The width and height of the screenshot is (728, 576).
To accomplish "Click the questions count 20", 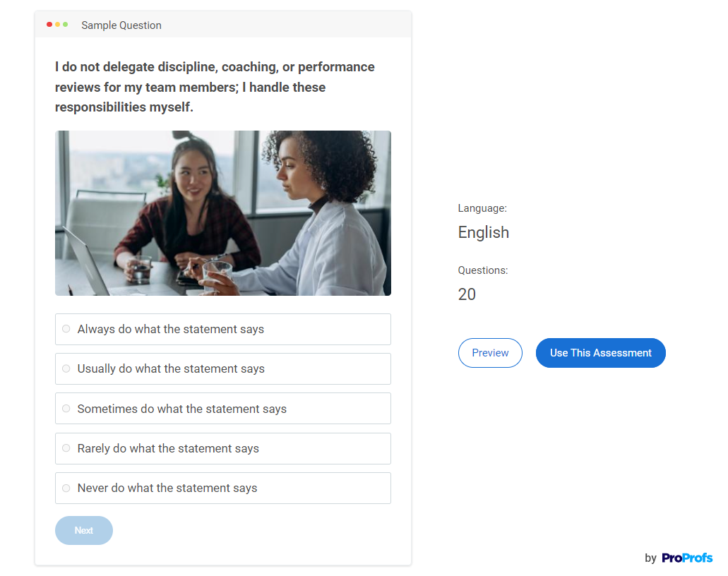I will pyautogui.click(x=467, y=294).
